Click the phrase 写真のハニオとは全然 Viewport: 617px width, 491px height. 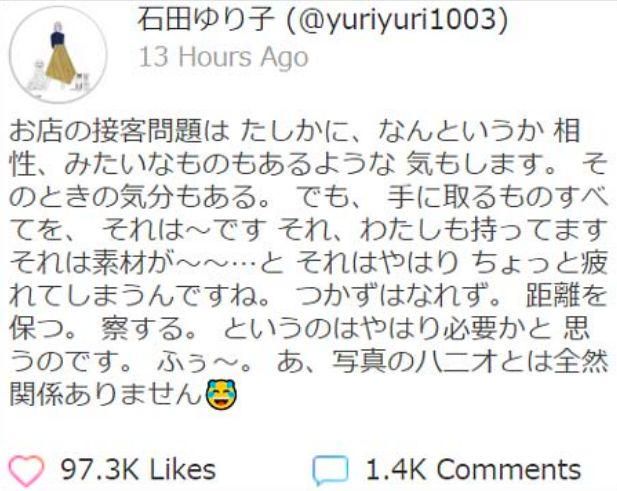[469, 362]
